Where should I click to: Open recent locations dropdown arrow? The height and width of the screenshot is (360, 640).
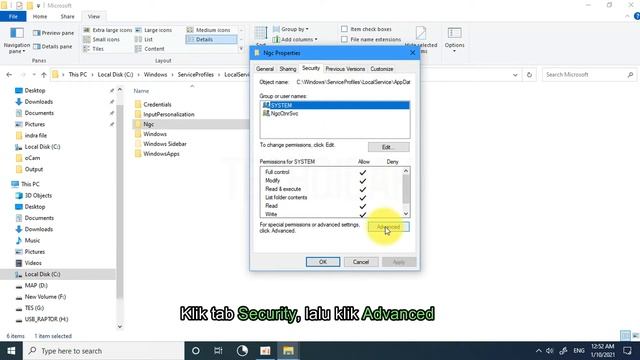pyautogui.click(x=33, y=75)
